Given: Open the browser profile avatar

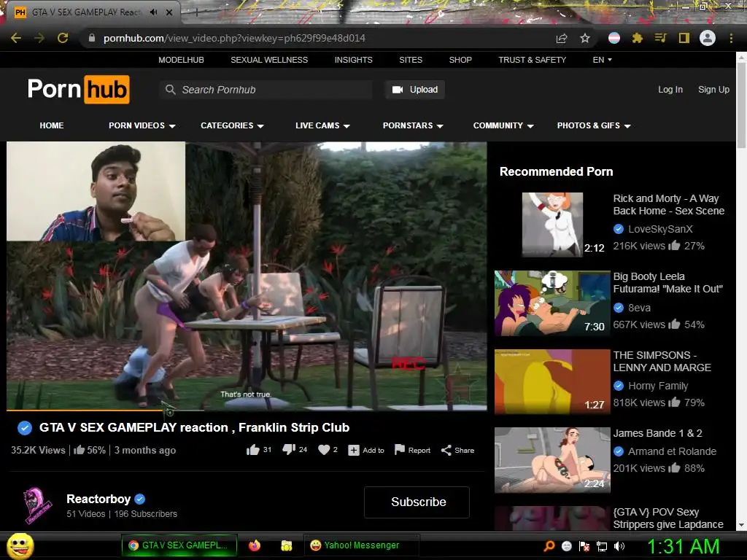Looking at the screenshot, I should [708, 38].
